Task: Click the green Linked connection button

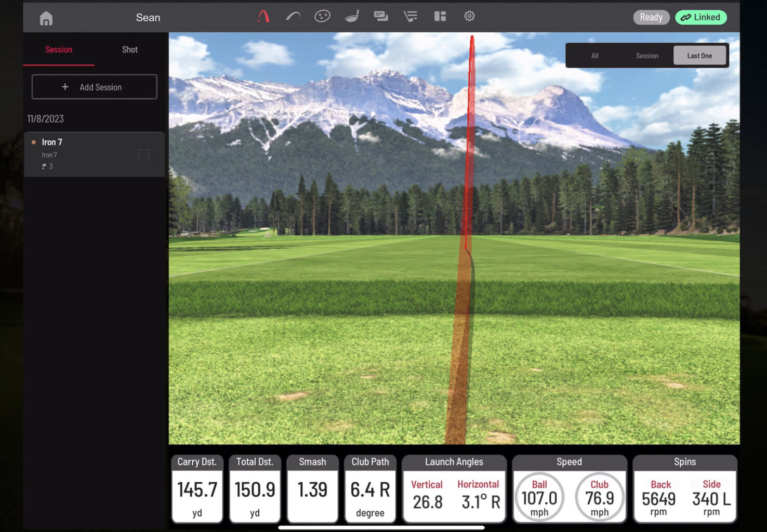Action: 700,17
